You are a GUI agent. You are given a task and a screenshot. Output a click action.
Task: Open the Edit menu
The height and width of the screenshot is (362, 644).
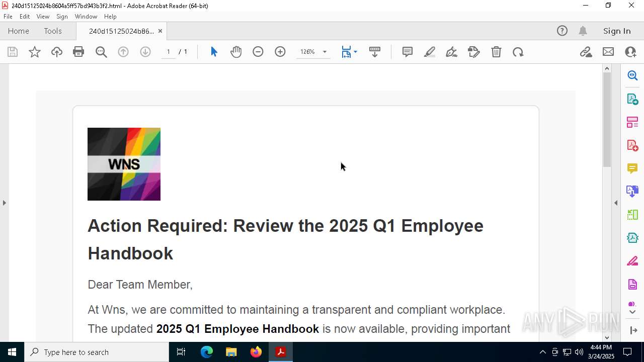(x=25, y=17)
